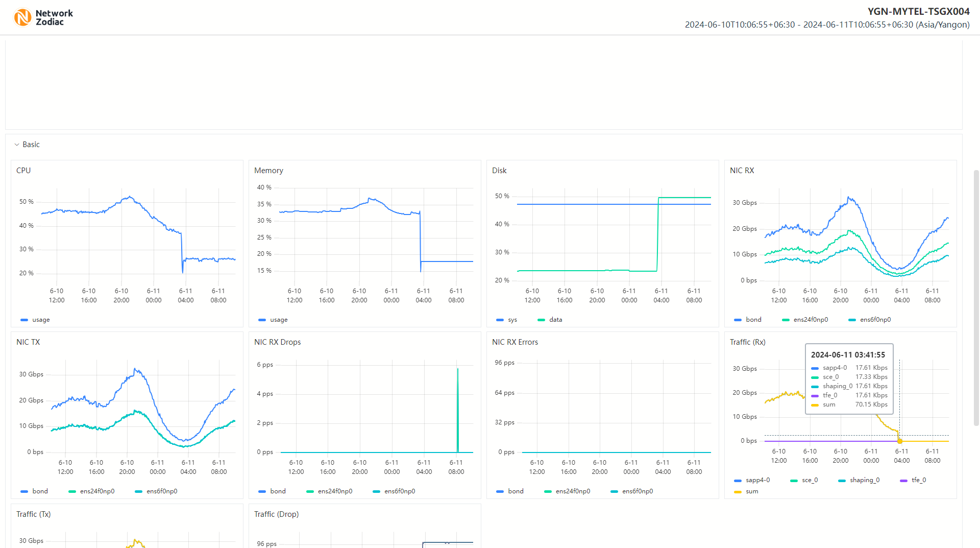Toggle the usage series in the Memory legend

tap(273, 320)
